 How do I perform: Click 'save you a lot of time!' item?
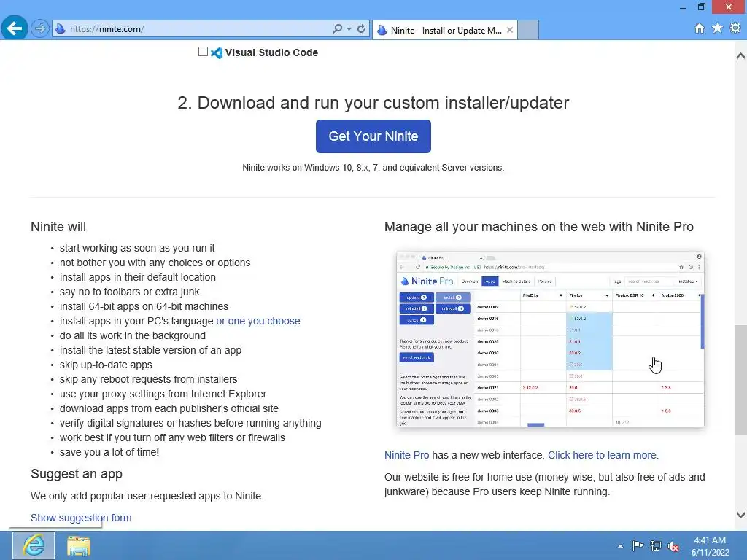109,452
